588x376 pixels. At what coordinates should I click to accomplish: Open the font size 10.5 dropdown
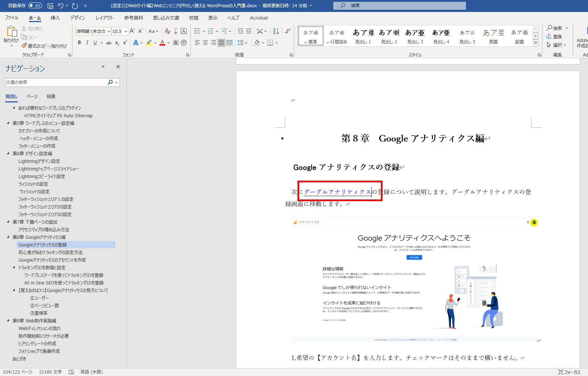[126, 31]
